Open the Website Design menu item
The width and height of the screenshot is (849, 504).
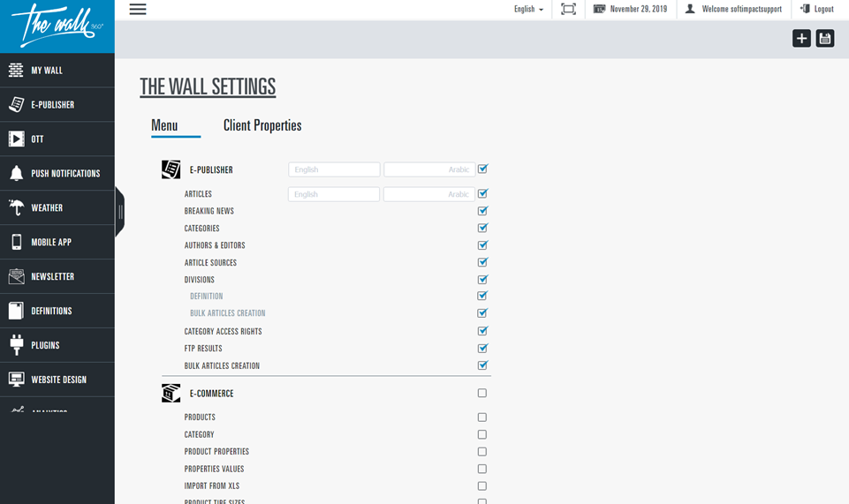tap(57, 379)
